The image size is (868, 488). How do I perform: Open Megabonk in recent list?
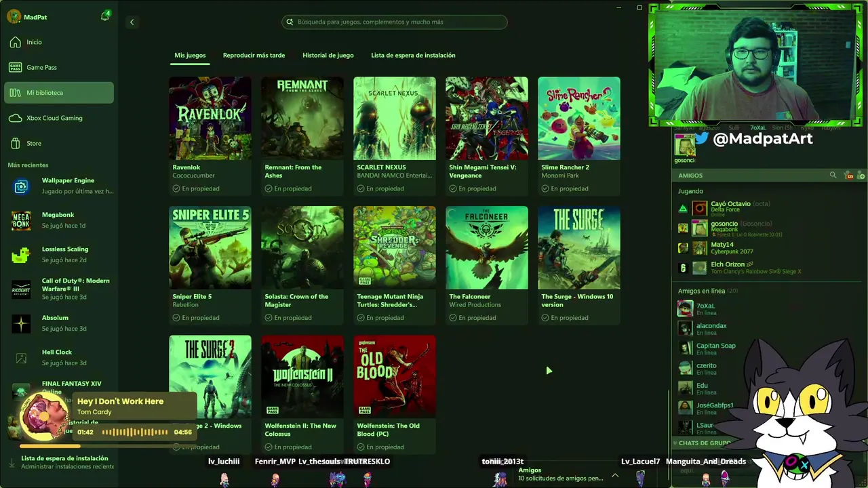tap(59, 220)
